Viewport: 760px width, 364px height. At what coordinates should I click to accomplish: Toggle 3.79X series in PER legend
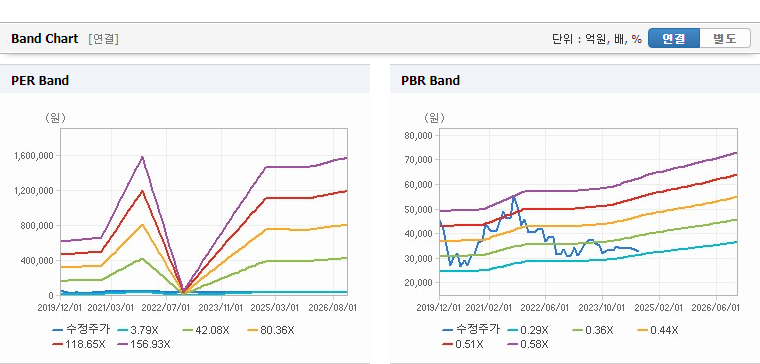138,330
